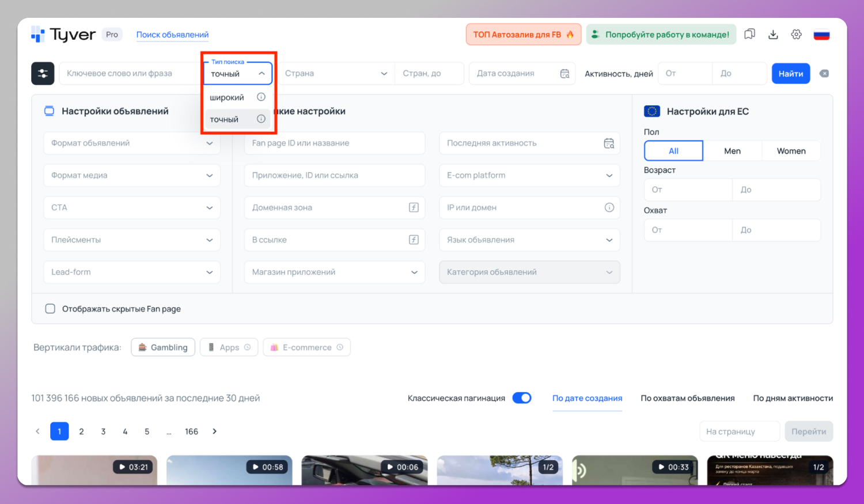Open settings via the gear icon

point(796,35)
